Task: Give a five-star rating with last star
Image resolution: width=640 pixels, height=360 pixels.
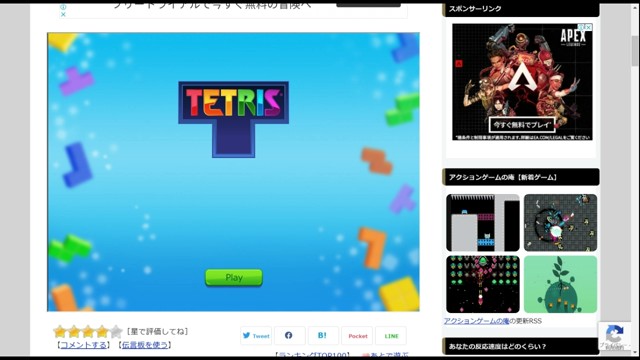Action: tap(116, 331)
